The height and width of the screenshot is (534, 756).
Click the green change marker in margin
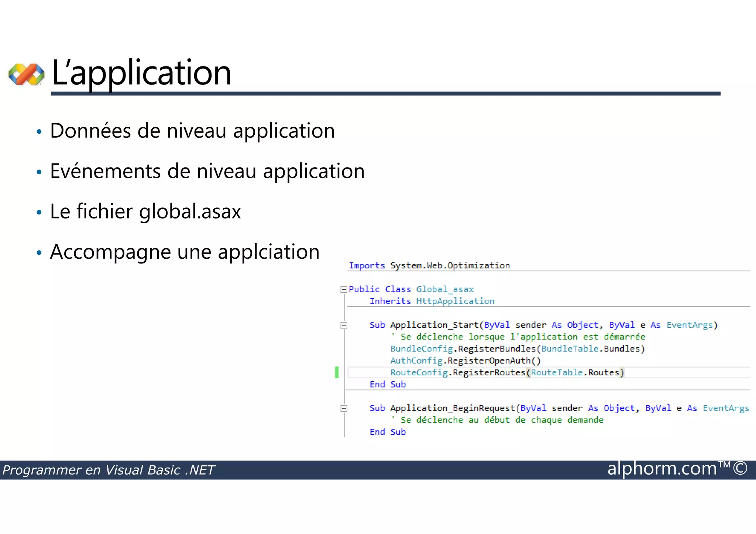click(337, 372)
